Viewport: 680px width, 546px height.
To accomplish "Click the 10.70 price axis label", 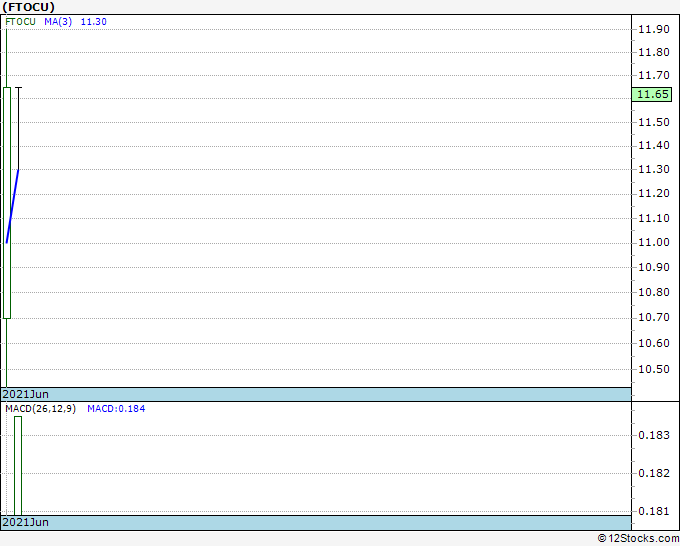I will point(654,317).
